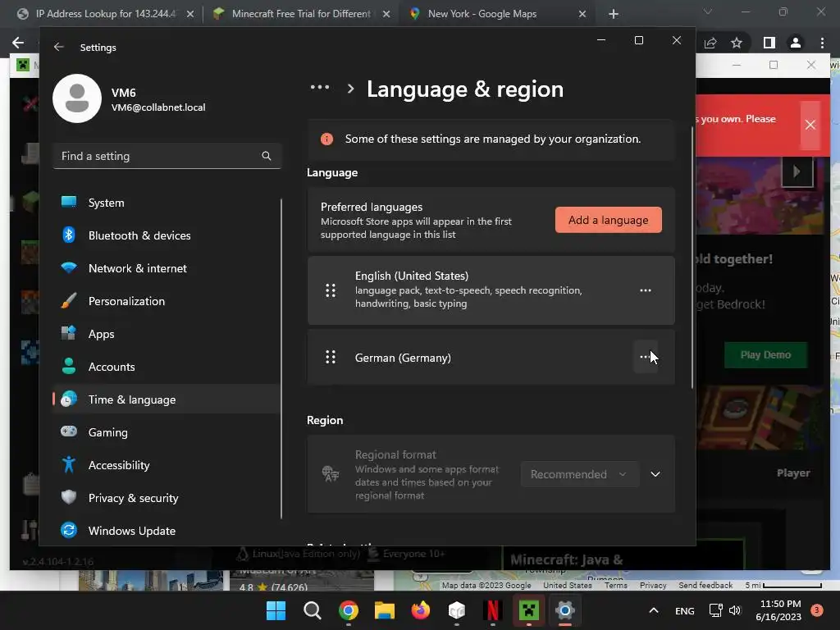840x630 pixels.
Task: Open the VM6 profile avatar
Action: pos(77,98)
